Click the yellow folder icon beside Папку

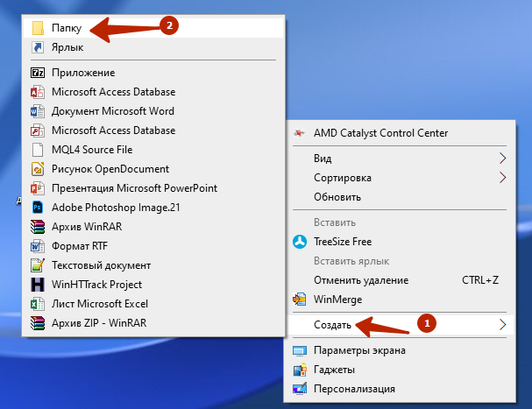38,28
